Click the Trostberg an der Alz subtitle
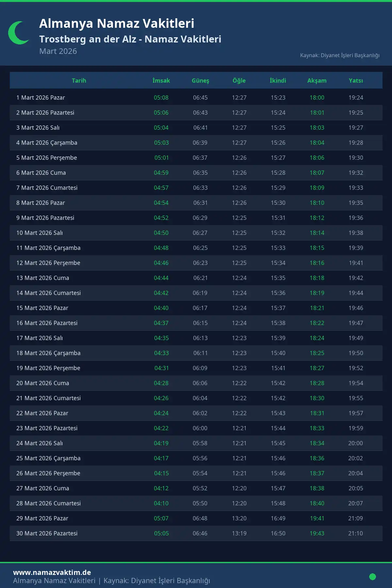Image resolution: width=392 pixels, height=588 pixels. pyautogui.click(x=130, y=39)
